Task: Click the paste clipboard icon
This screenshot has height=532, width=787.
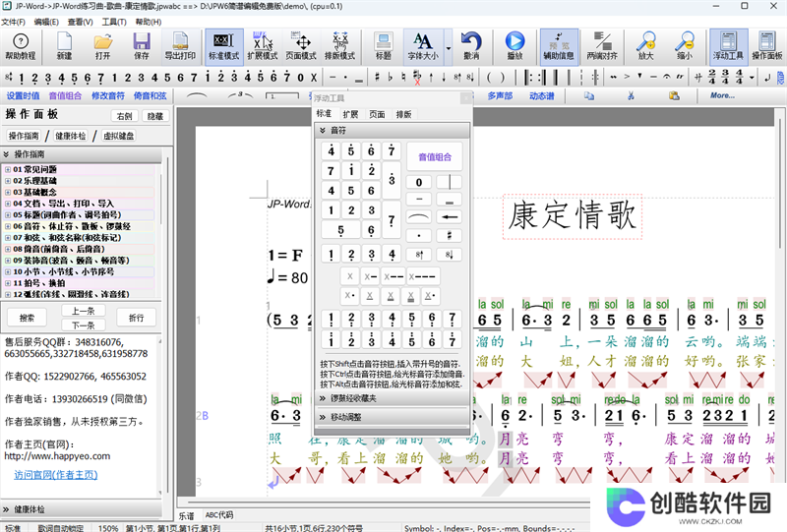Action: coord(674,95)
